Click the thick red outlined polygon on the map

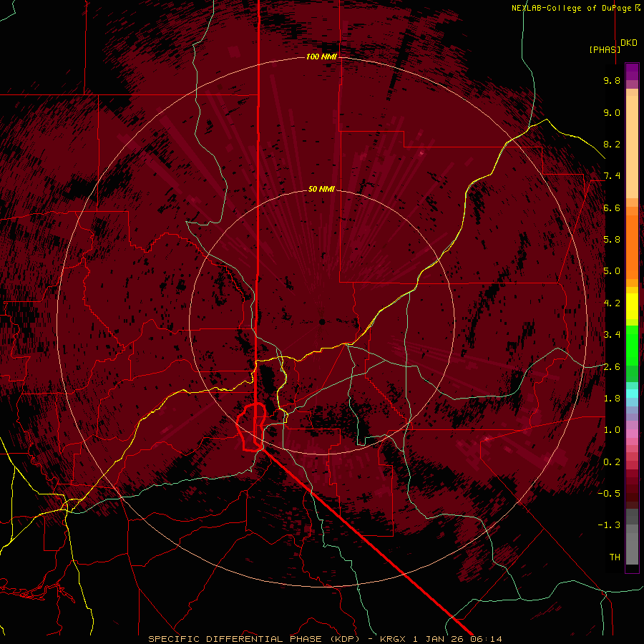251,427
